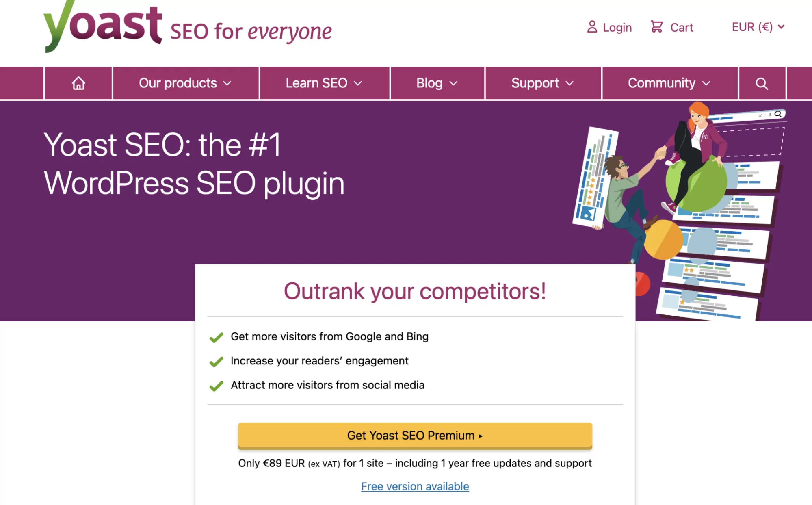Expand the Community dropdown

pyautogui.click(x=668, y=83)
